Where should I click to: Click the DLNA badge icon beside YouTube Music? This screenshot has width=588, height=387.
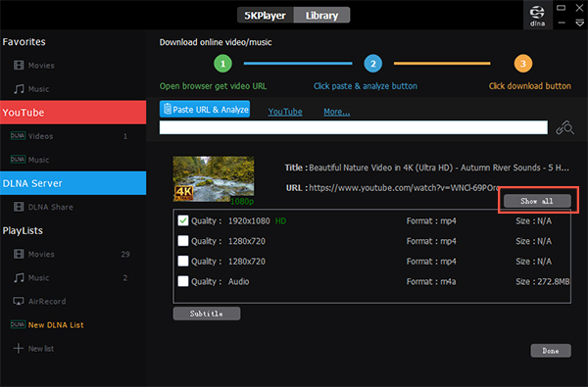pos(18,159)
